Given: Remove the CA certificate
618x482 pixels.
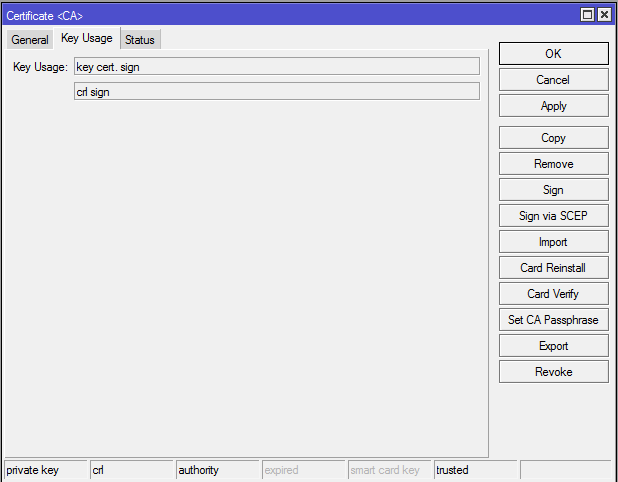Looking at the screenshot, I should pos(553,164).
